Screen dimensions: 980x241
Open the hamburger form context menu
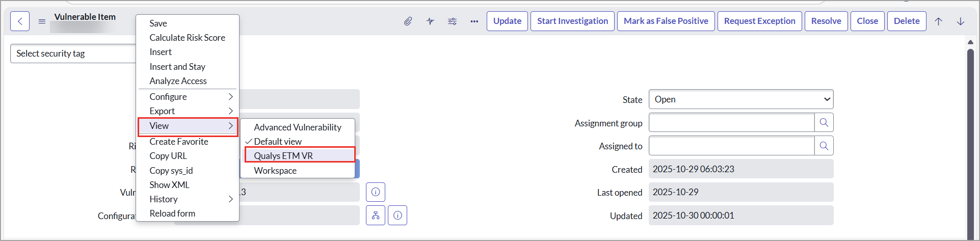point(42,21)
